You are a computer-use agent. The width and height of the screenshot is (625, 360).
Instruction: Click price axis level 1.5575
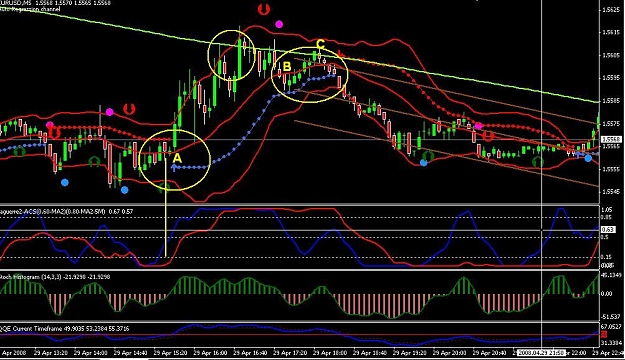[612, 124]
